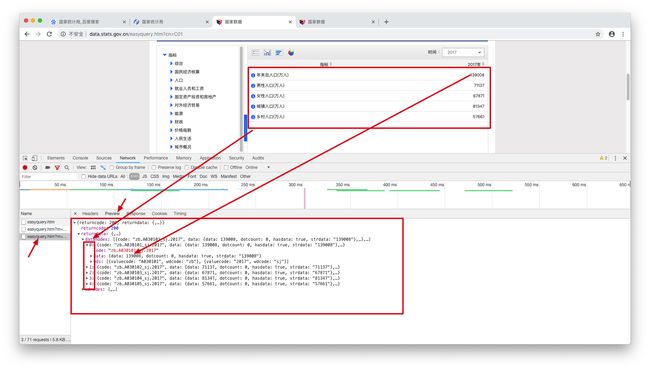Stop recording network log red button

(x=25, y=167)
